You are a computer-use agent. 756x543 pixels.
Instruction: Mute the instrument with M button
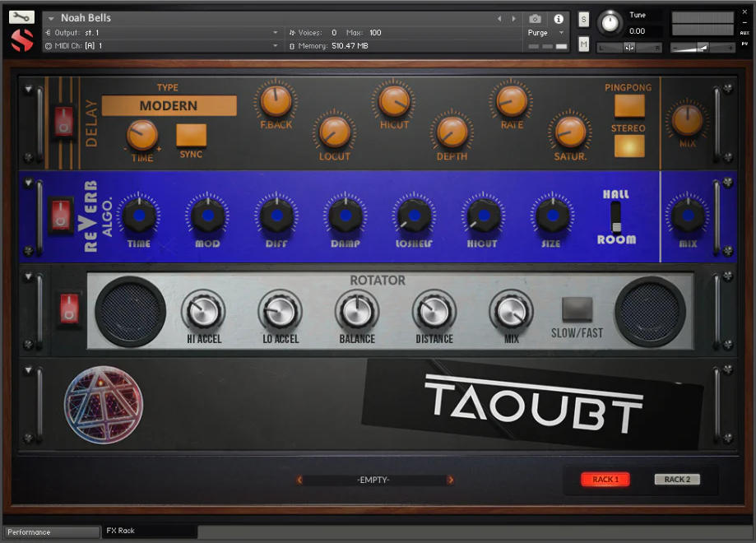tap(583, 44)
